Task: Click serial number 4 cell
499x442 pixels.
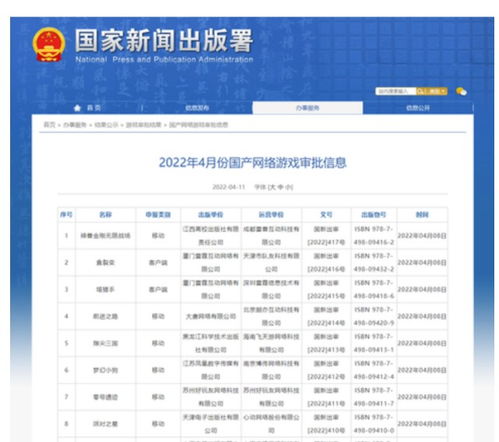Action: (x=66, y=316)
